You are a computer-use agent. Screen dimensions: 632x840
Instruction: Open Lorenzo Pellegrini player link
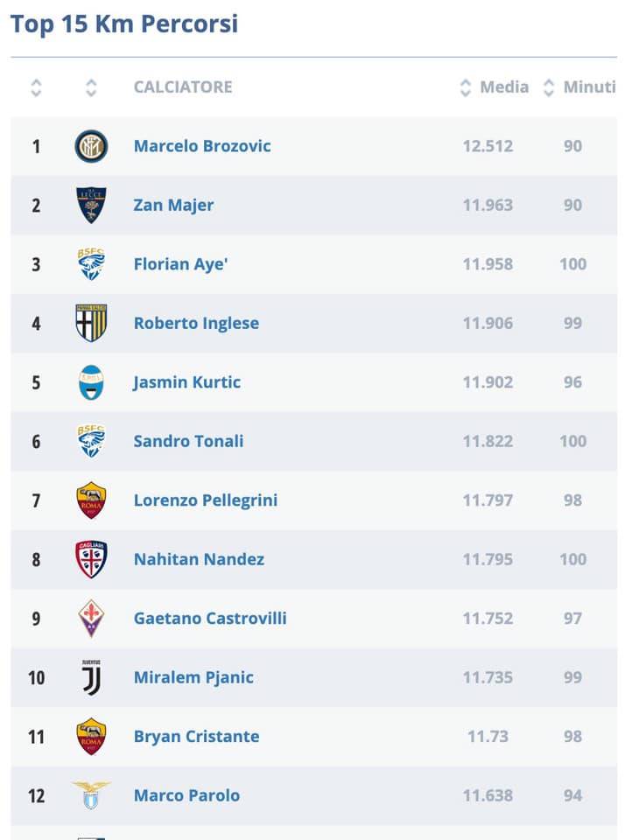point(206,500)
